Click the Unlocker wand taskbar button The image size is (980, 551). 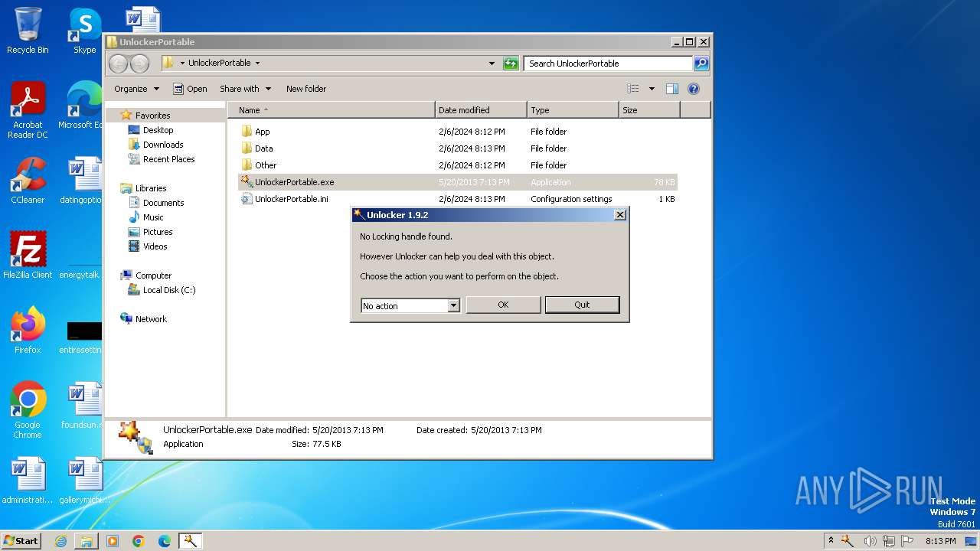click(x=190, y=541)
